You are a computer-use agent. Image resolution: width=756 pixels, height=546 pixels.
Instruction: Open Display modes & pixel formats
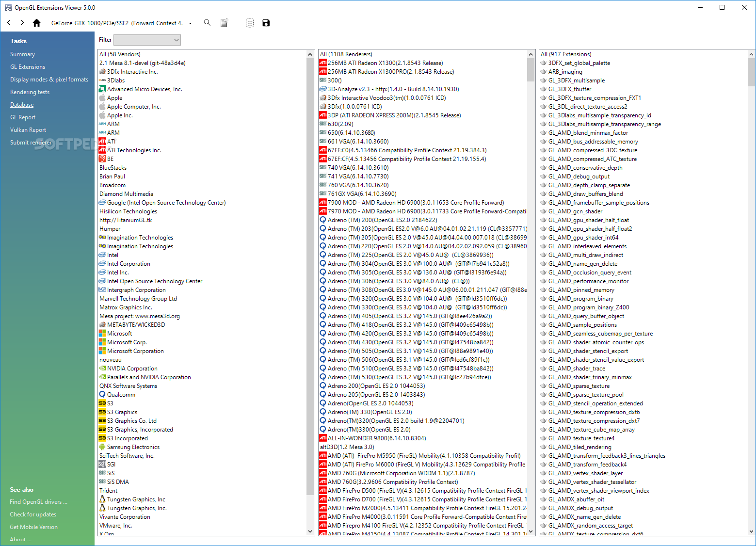(x=49, y=80)
